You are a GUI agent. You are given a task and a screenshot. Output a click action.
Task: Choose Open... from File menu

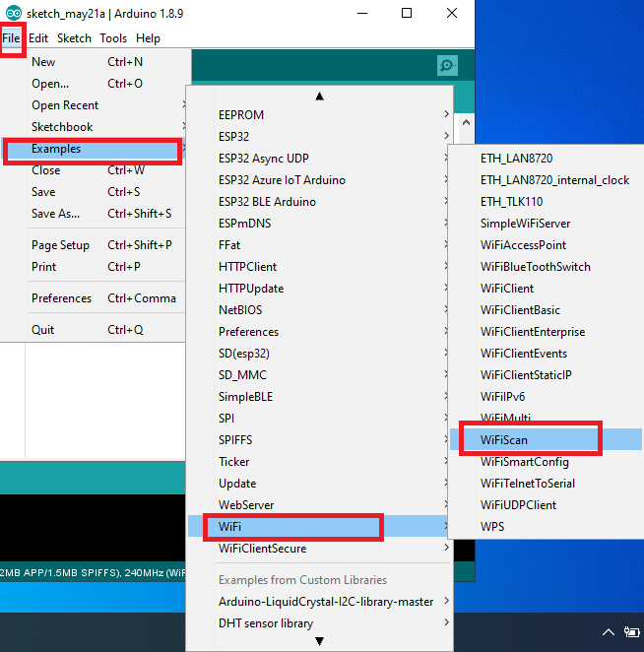(x=94, y=84)
